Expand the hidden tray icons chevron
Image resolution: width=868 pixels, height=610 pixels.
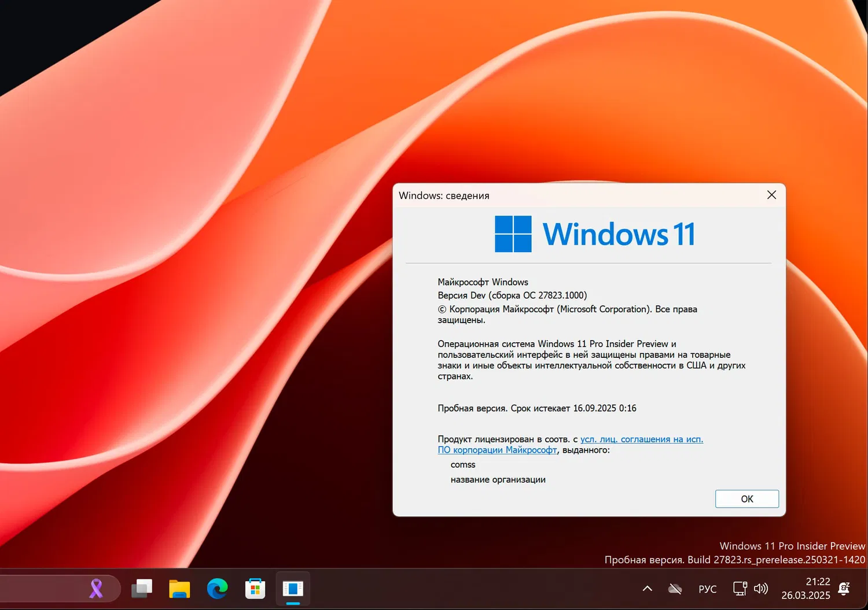click(x=647, y=588)
